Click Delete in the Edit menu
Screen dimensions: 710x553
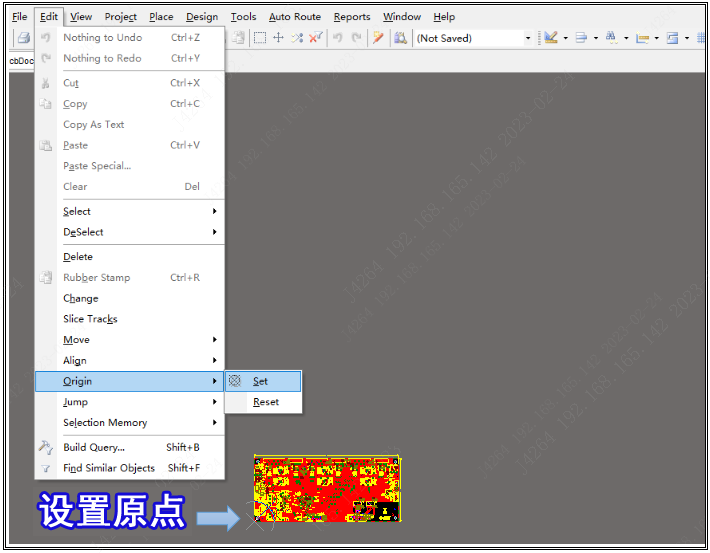tap(78, 257)
